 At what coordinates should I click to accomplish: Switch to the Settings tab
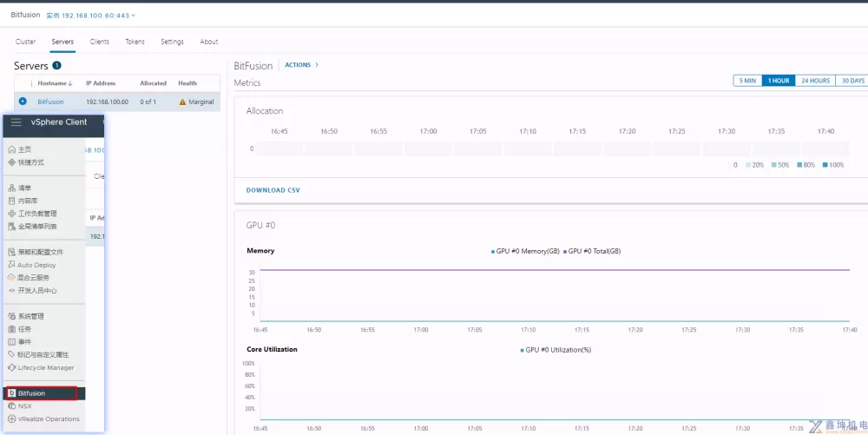tap(172, 42)
